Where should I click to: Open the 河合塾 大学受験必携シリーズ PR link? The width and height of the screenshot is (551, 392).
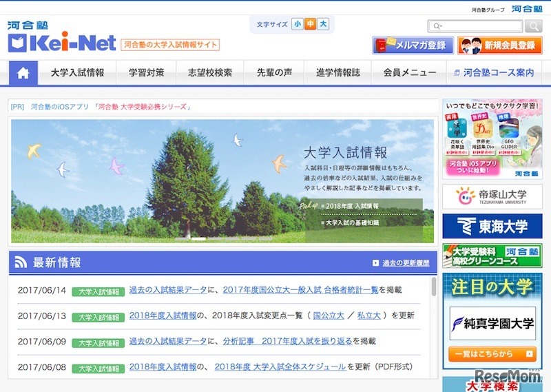[143, 107]
